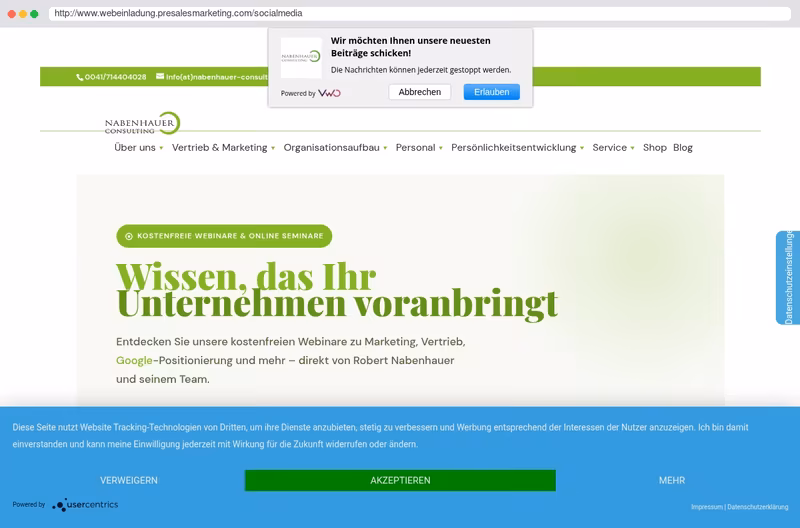The height and width of the screenshot is (528, 800).
Task: Click the play icon in webinar badge
Action: [x=129, y=236]
